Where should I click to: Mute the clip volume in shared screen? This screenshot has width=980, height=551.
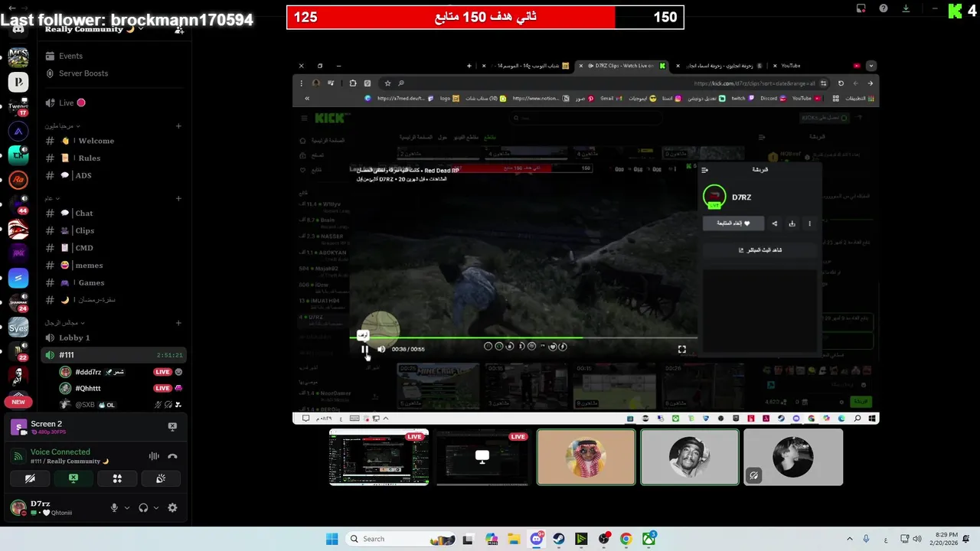pos(381,349)
